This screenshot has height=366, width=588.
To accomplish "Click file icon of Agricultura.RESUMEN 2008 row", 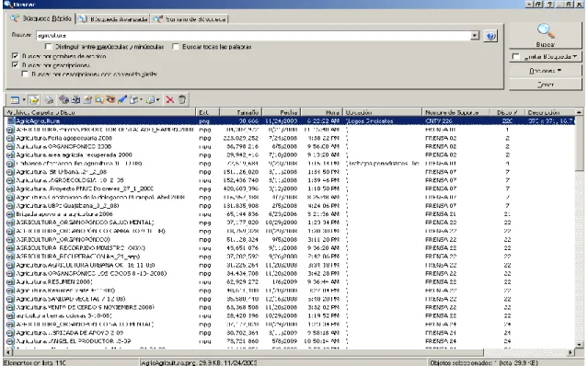I will 10,282.
